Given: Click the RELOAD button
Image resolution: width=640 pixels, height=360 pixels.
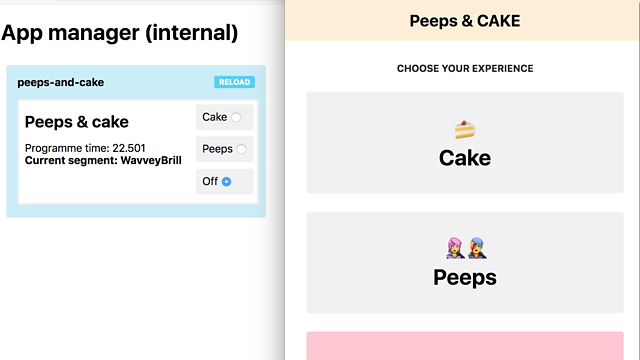Looking at the screenshot, I should [x=234, y=82].
